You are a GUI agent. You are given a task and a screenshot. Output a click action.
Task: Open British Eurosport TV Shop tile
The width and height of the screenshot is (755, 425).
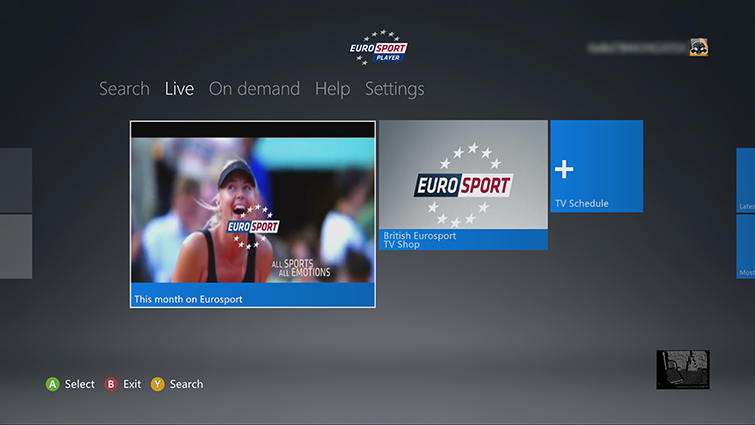(x=463, y=185)
